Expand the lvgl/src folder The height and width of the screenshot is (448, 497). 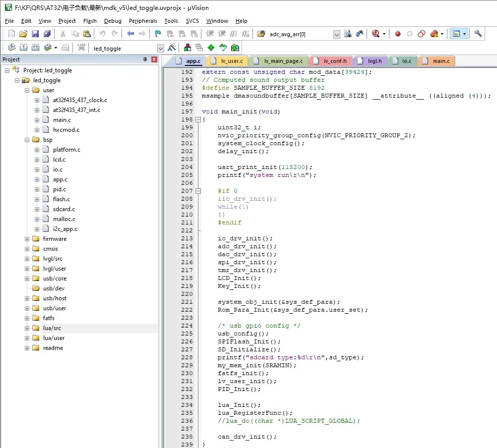[27, 259]
